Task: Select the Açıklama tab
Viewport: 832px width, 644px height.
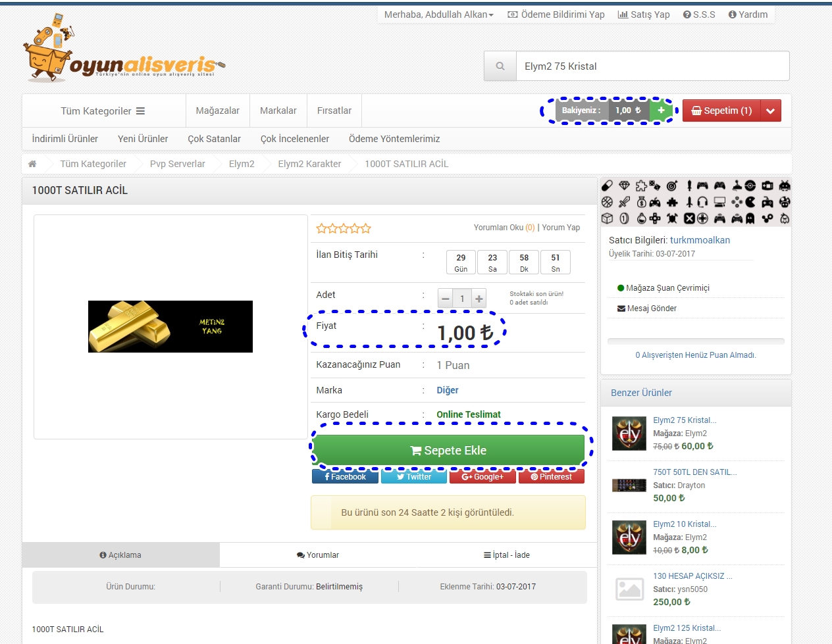Action: pyautogui.click(x=120, y=555)
